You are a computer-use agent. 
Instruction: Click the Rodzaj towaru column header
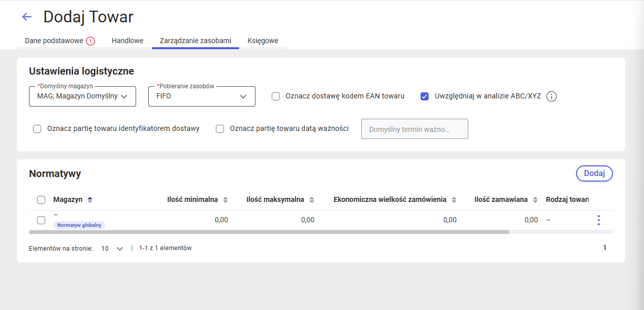[567, 200]
